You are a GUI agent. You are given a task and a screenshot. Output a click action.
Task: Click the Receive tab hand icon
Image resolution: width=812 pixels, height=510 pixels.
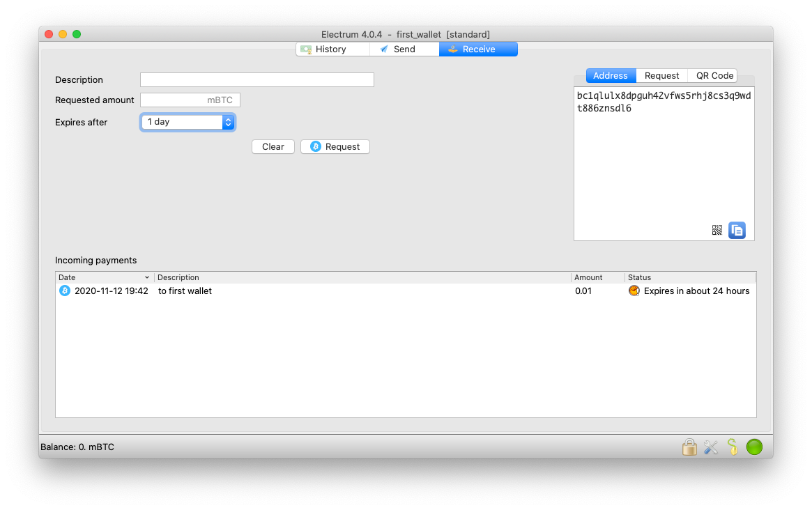click(452, 49)
